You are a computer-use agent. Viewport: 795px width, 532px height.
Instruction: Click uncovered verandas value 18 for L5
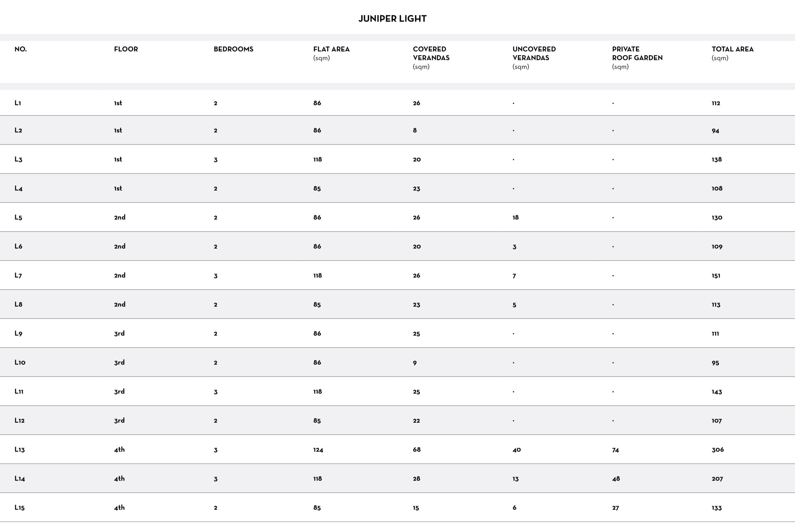click(x=515, y=217)
